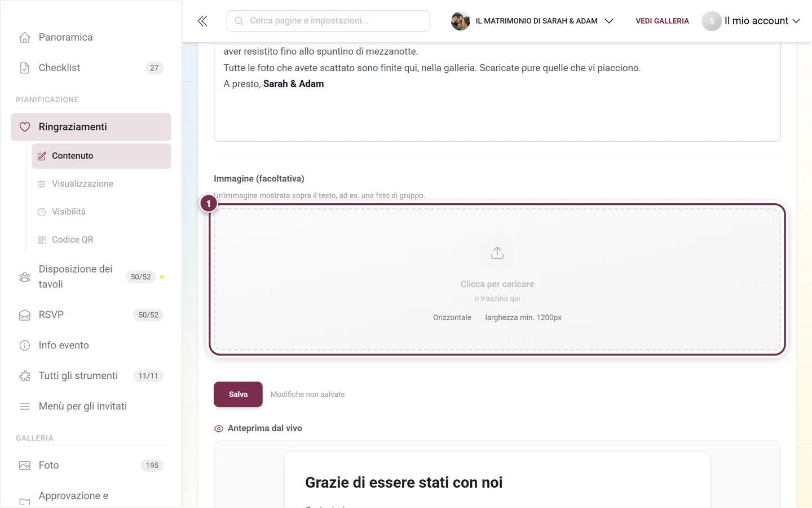This screenshot has width=812, height=508.
Task: Click "Clicca per caricare" in the image dropzone
Action: 497,284
